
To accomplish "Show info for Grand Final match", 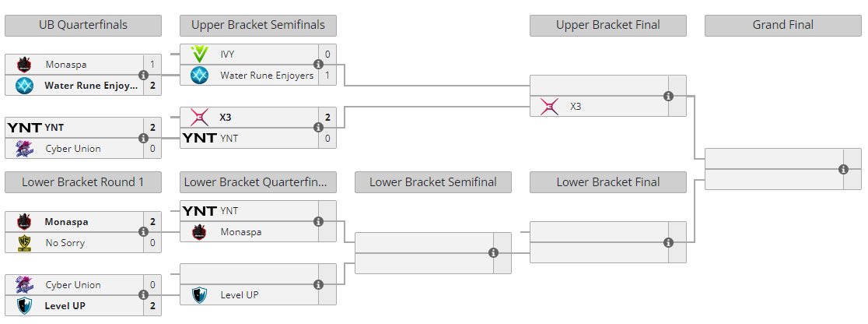I will click(843, 169).
